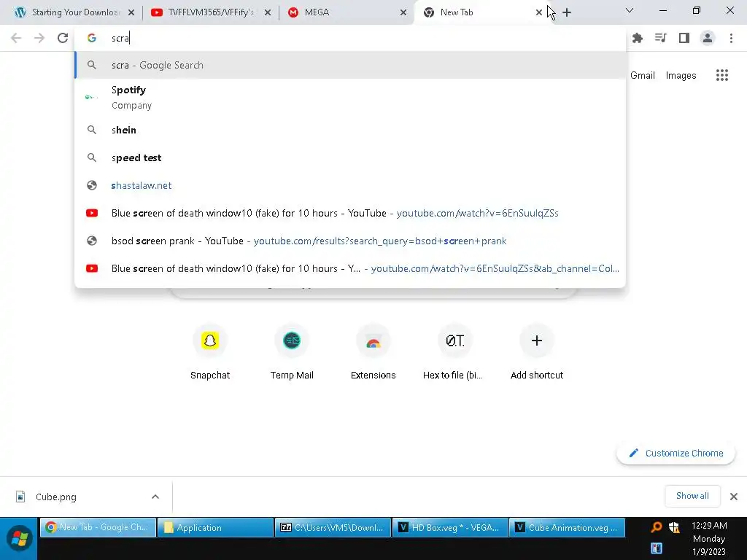
Task: Close the TVFFLVM3565 YouTube tab
Action: coord(267,12)
